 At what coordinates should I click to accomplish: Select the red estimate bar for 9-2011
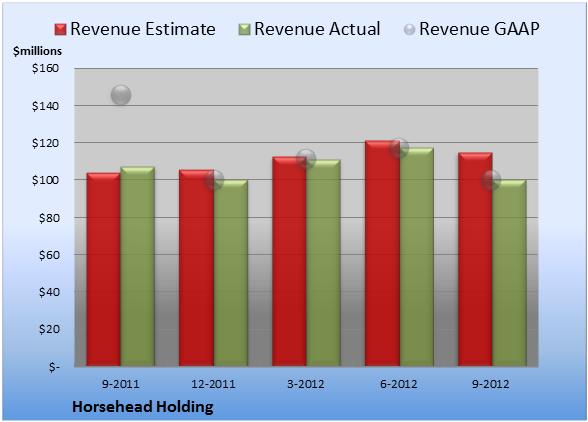[104, 269]
